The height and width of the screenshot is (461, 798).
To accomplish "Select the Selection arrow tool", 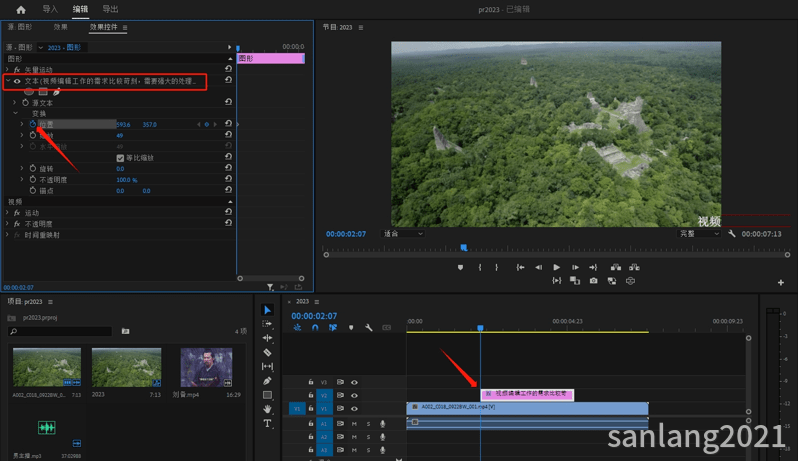I will [267, 310].
